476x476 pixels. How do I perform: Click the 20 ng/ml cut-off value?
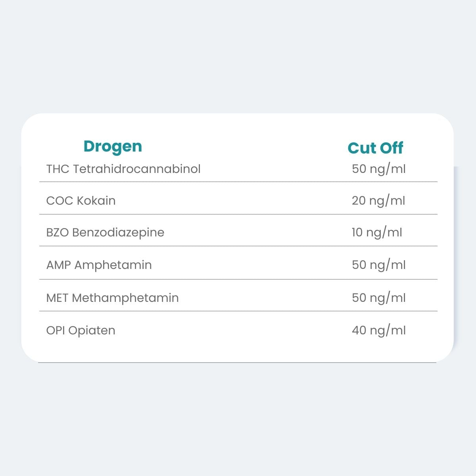pyautogui.click(x=378, y=201)
